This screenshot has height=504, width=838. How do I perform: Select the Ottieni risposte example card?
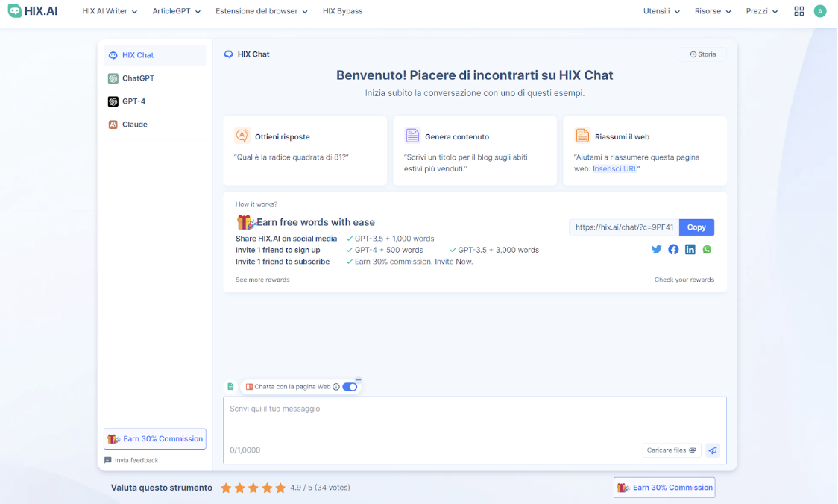point(305,151)
